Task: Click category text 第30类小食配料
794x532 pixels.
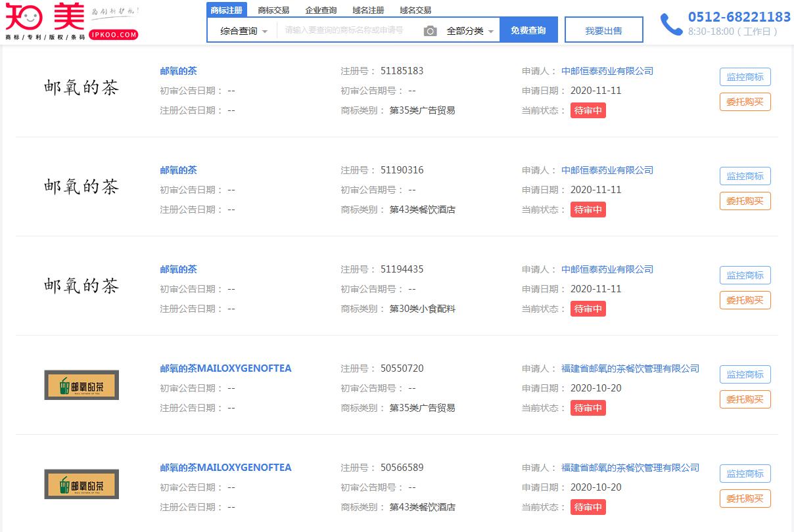Action: [x=423, y=309]
